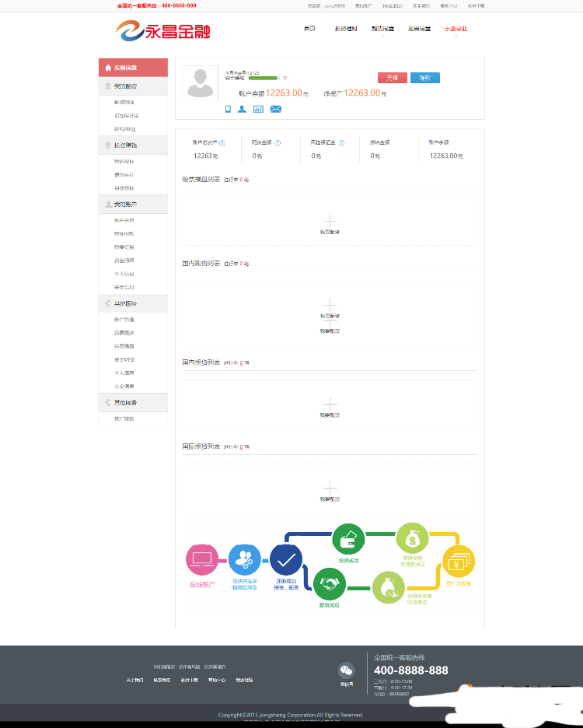Open 追加保证金 in the sidebar
This screenshot has width=583, height=728.
click(126, 116)
